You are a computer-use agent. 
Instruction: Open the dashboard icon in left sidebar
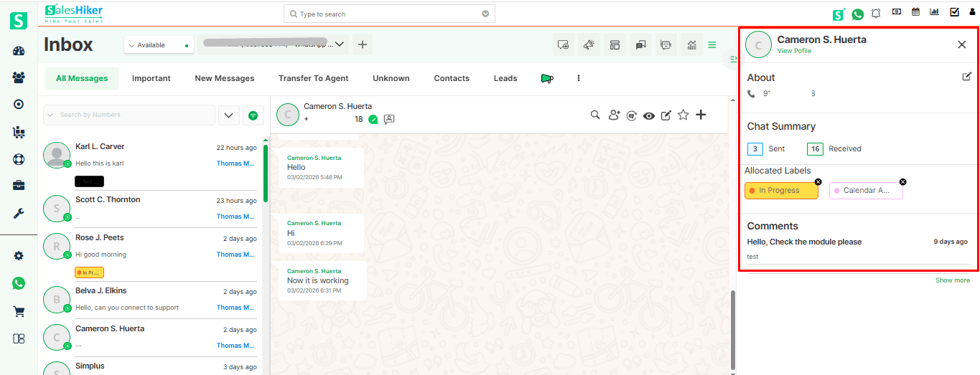point(19,51)
